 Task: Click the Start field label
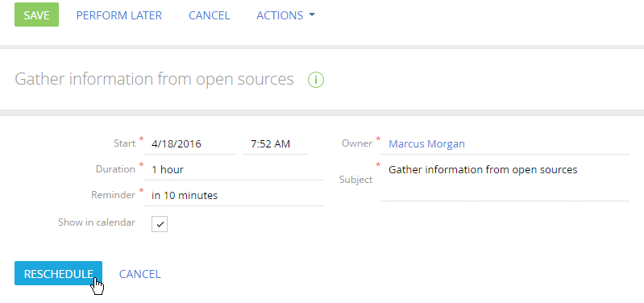point(124,143)
